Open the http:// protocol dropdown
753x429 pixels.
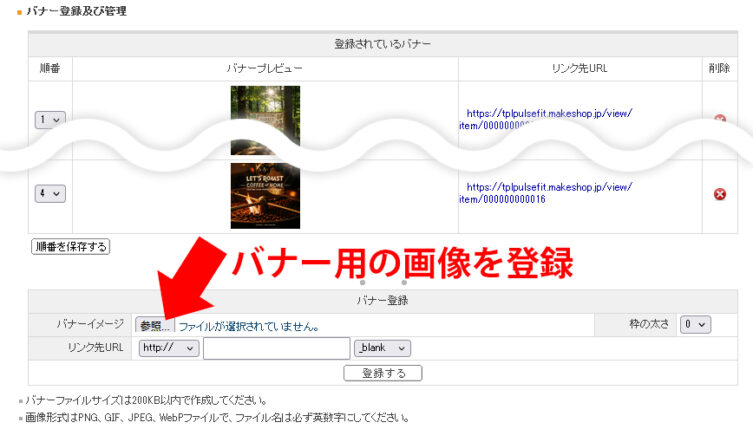tap(168, 348)
